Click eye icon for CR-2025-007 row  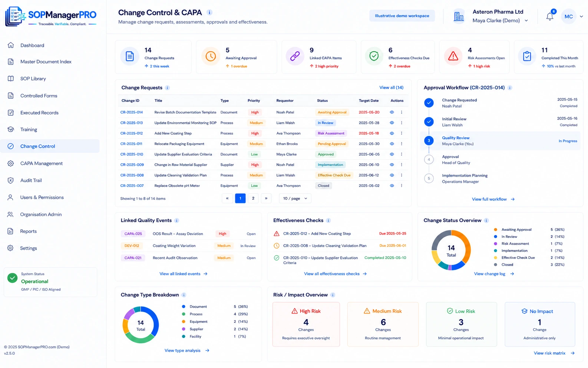[x=392, y=186]
